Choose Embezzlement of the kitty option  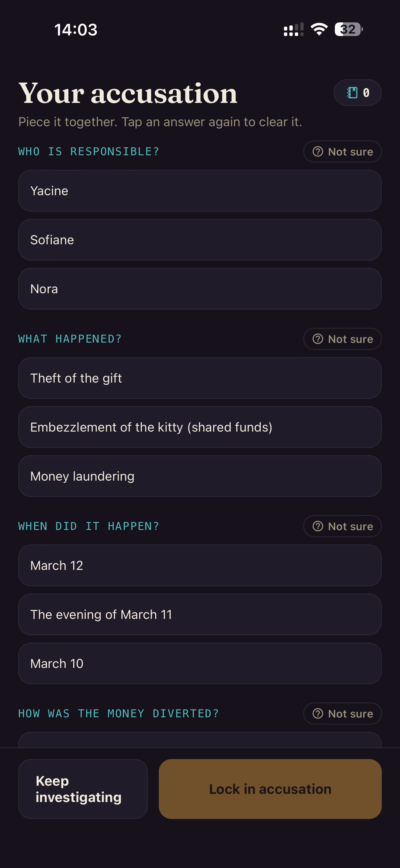(x=200, y=427)
